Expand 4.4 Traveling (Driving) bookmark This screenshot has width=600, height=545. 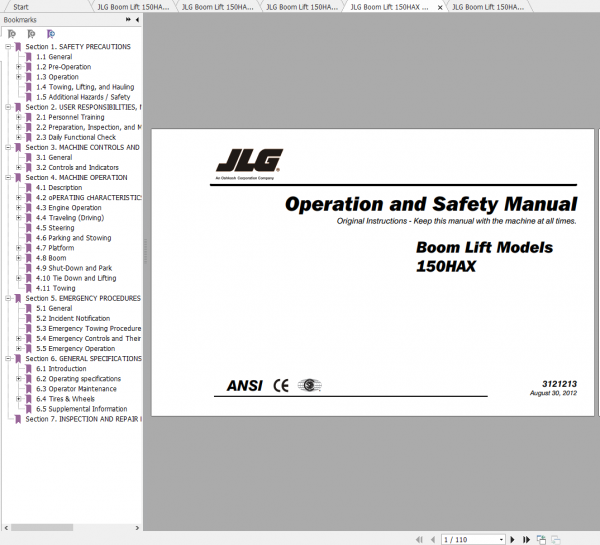click(x=18, y=218)
